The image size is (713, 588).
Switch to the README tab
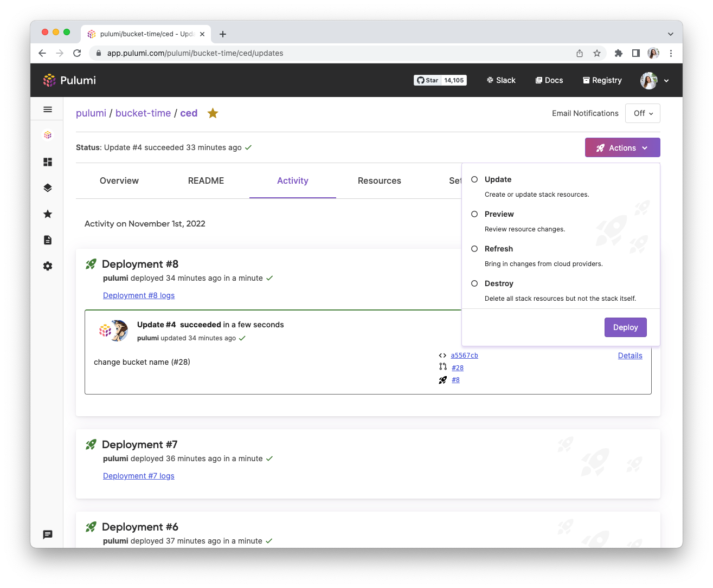pos(206,181)
